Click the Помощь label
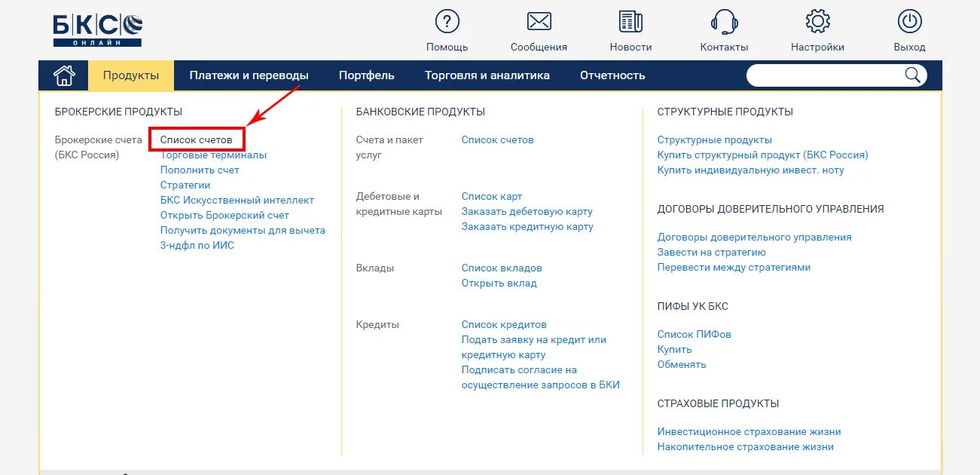The height and width of the screenshot is (475, 980). click(447, 47)
